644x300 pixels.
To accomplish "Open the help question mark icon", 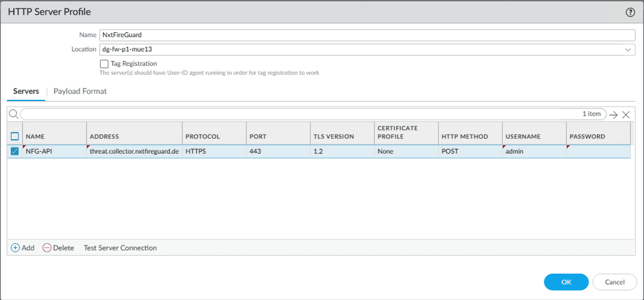I will (x=630, y=12).
